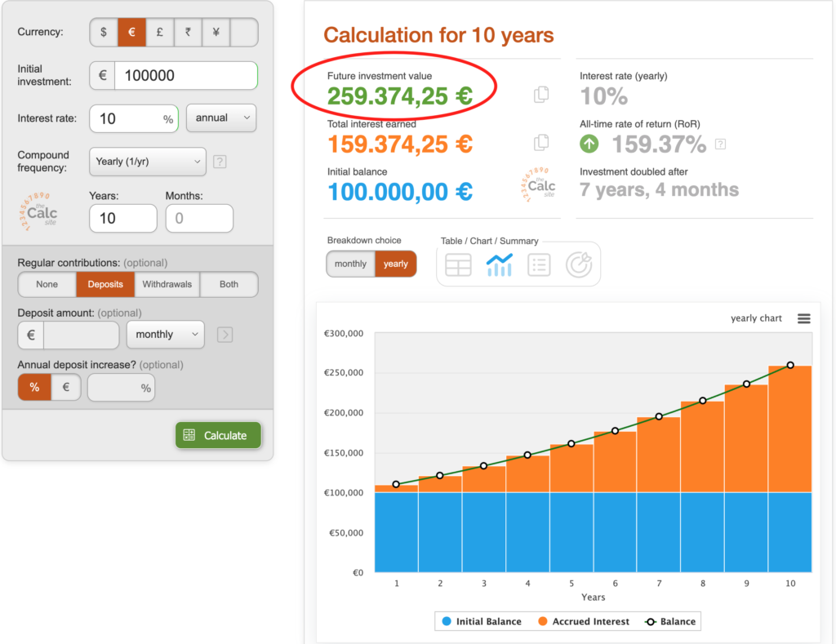Select yearly breakdown choice
This screenshot has height=644, width=836.
pyautogui.click(x=396, y=264)
